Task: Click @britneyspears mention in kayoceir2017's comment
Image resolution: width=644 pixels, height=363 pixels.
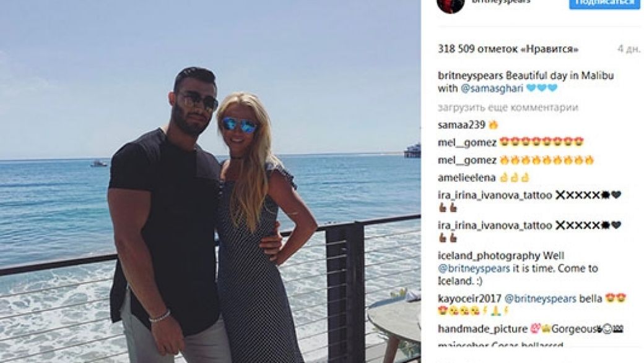Action: [x=540, y=299]
